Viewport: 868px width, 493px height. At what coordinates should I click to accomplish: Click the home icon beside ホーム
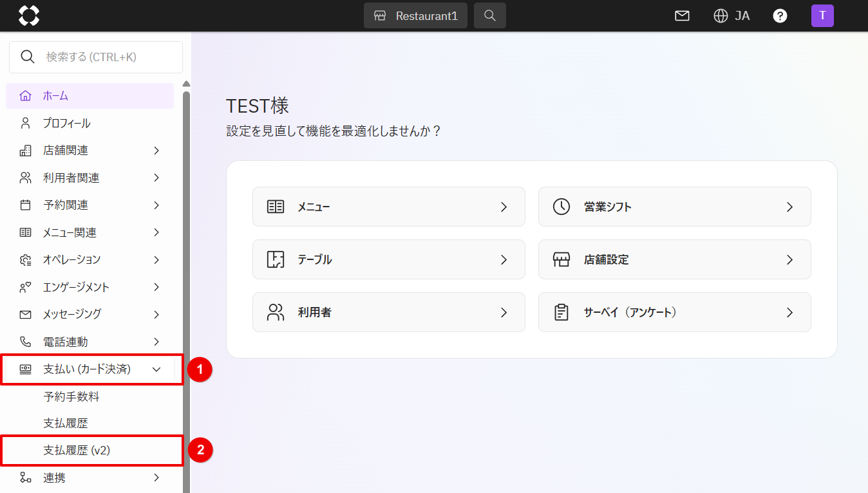tap(26, 96)
